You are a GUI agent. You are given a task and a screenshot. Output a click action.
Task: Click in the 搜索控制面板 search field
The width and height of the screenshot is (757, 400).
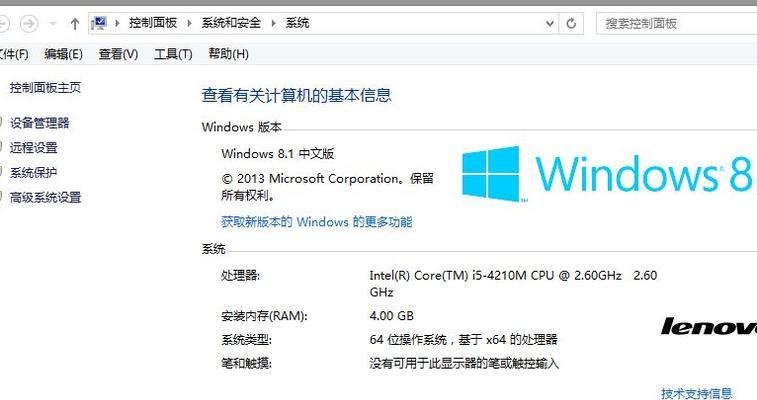coord(677,23)
